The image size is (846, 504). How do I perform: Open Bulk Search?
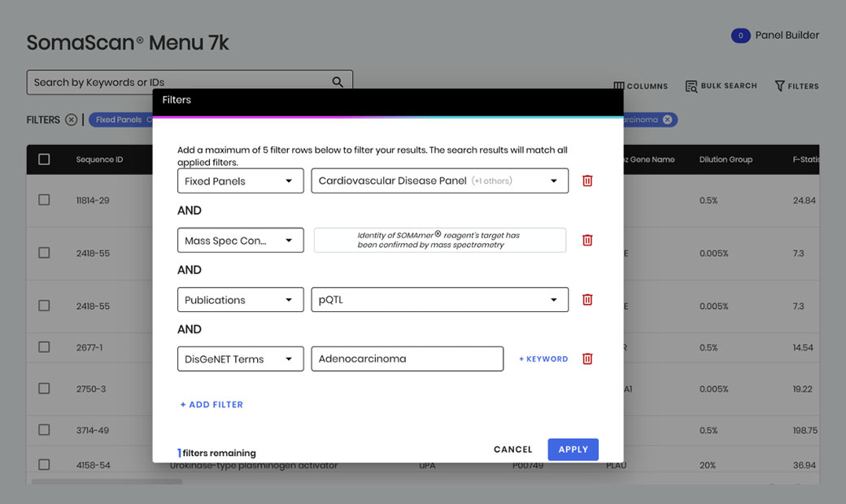click(721, 86)
